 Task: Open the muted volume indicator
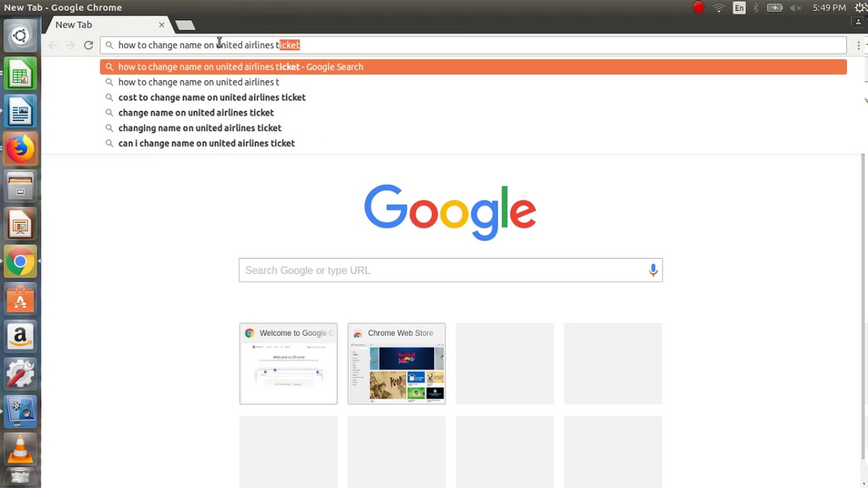pos(795,7)
